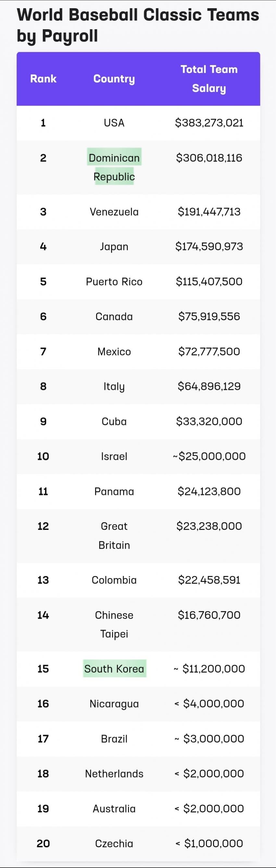This screenshot has width=276, height=868.
Task: Click the $383,273,021 salary value
Action: [x=209, y=123]
